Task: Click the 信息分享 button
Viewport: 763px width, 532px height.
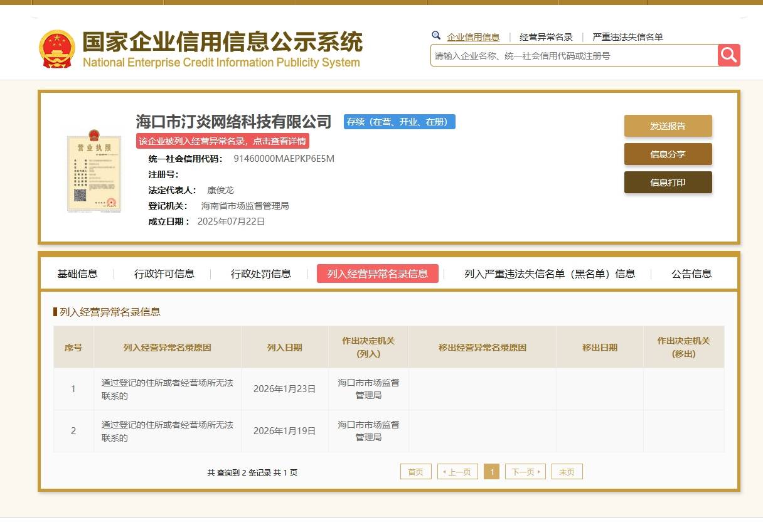Action: coord(668,154)
